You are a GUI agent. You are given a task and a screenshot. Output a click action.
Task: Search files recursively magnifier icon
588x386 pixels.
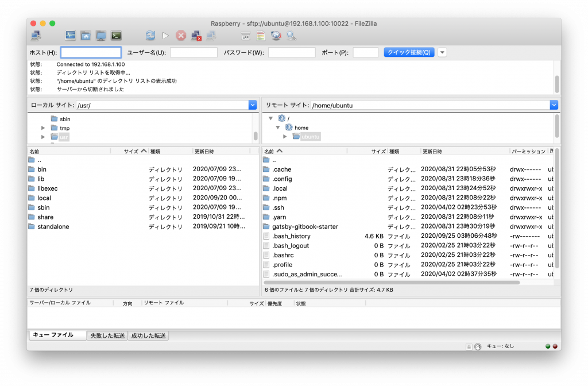pyautogui.click(x=291, y=36)
